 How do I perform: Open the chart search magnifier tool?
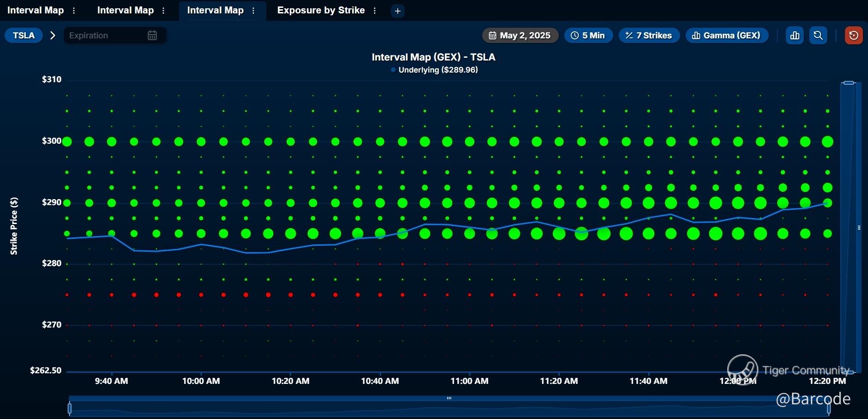point(818,36)
